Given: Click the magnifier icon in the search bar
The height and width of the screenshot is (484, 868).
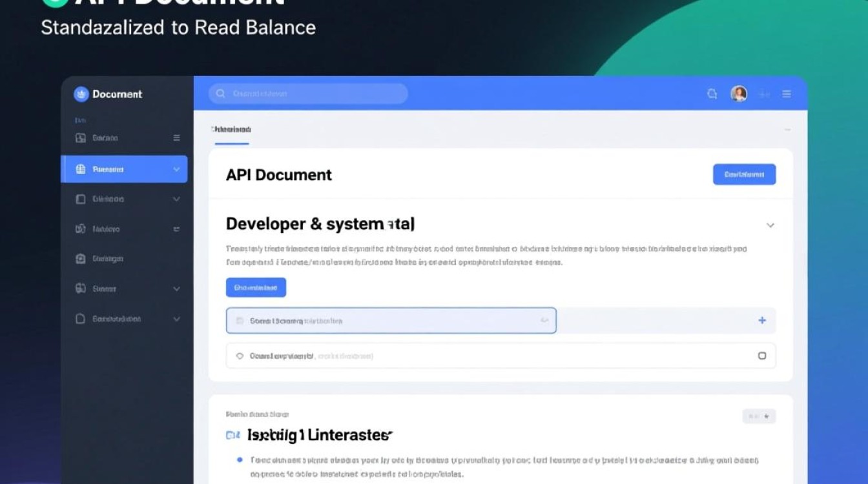Looking at the screenshot, I should tap(221, 94).
